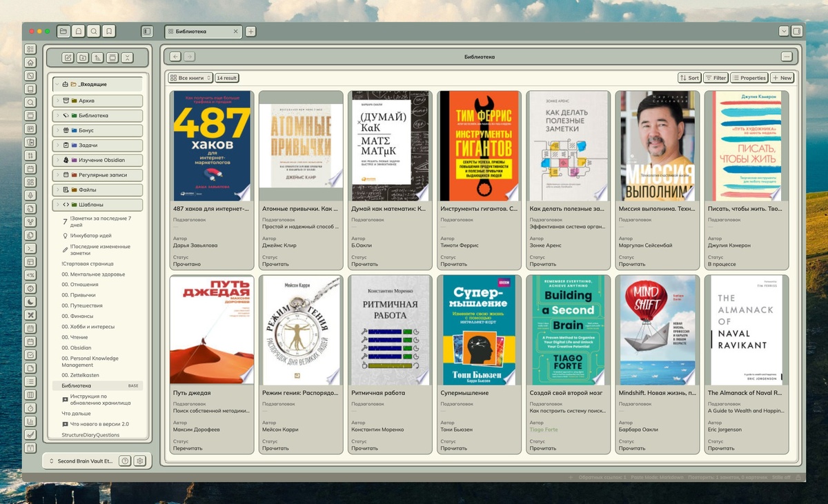The height and width of the screenshot is (504, 828).
Task: Click the double checkmark ribbon icon
Action: pyautogui.click(x=30, y=434)
